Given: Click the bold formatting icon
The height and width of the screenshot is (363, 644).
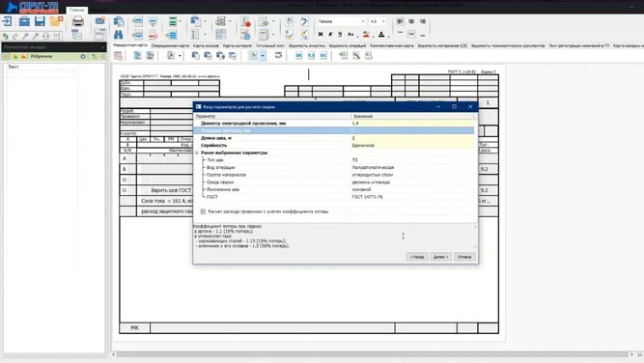Looking at the screenshot, I should click(x=321, y=34).
